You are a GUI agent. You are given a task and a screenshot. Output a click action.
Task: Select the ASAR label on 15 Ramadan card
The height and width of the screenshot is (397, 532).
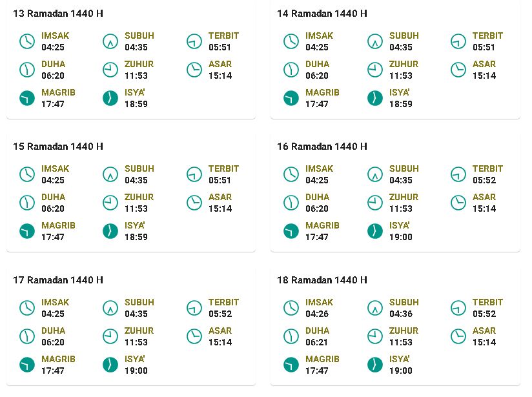[x=220, y=197]
